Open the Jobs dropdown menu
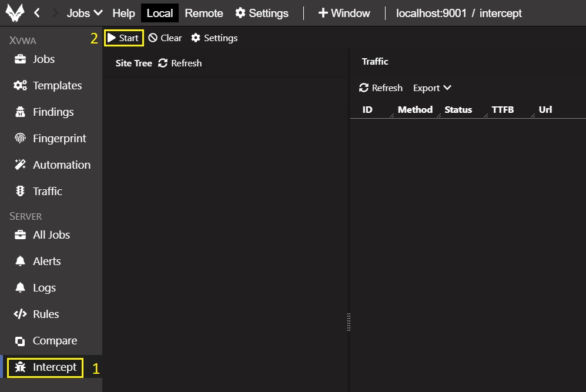Image resolution: width=586 pixels, height=392 pixels. click(85, 13)
